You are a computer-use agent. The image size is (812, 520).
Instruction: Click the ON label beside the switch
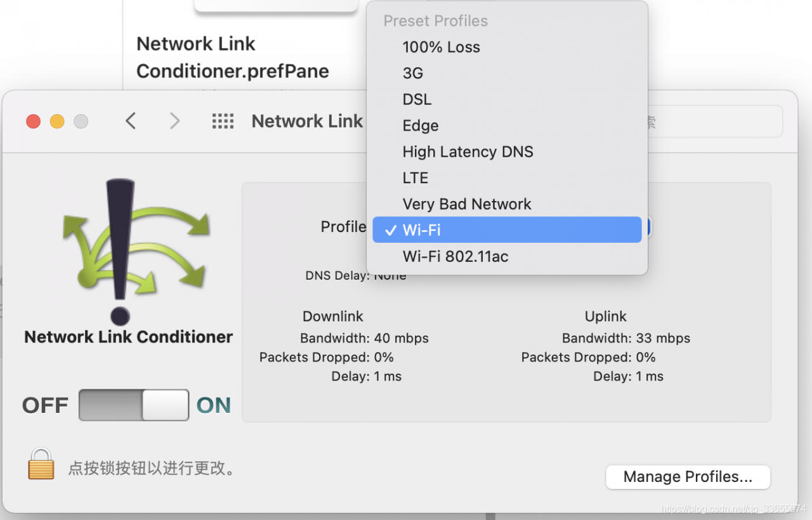coord(214,406)
